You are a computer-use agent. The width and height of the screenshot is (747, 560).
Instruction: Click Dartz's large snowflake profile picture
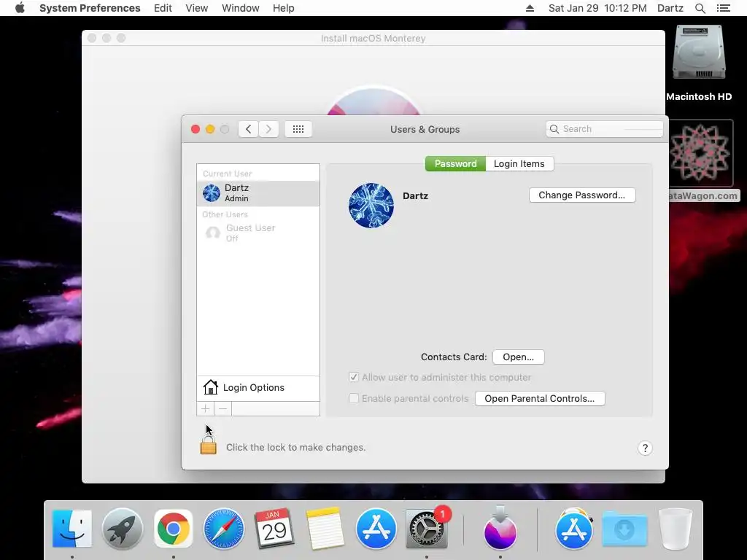[371, 205]
